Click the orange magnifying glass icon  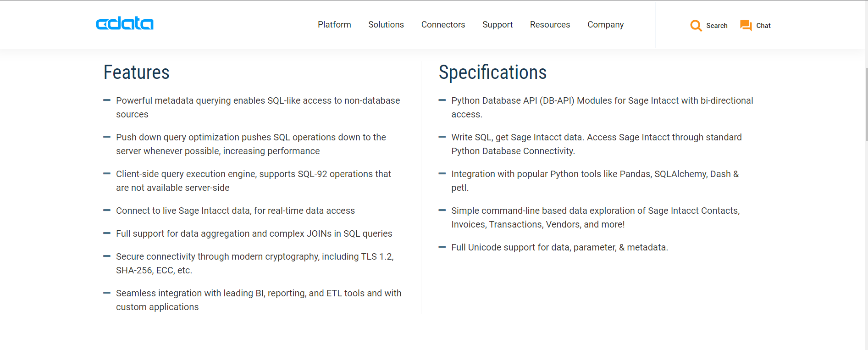(x=696, y=26)
